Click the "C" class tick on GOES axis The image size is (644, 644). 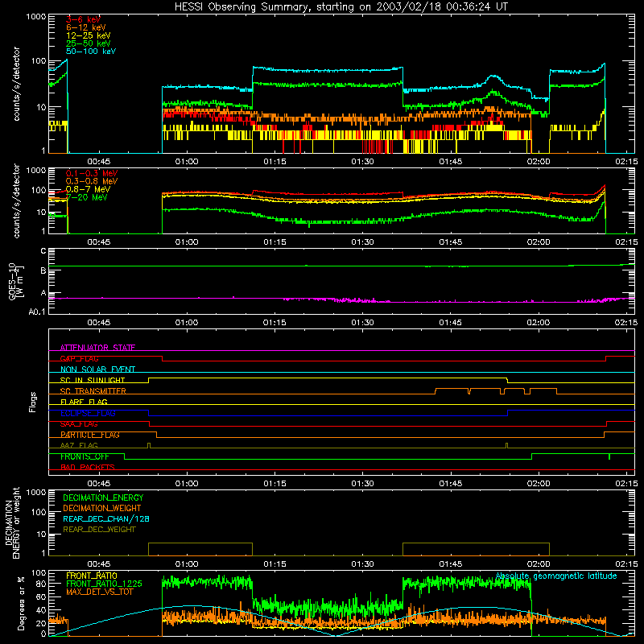pos(43,251)
